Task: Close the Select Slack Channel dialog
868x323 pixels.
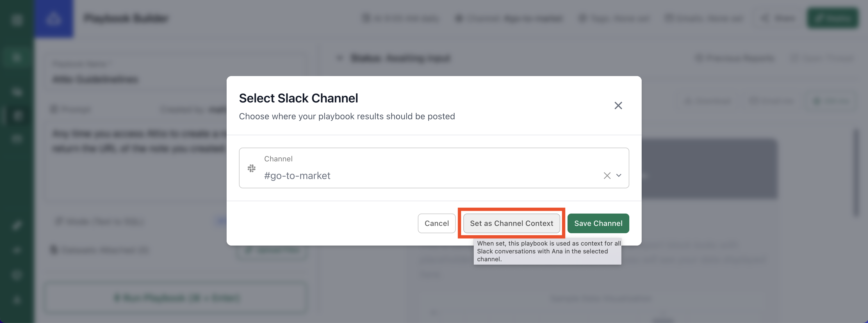Action: 618,106
